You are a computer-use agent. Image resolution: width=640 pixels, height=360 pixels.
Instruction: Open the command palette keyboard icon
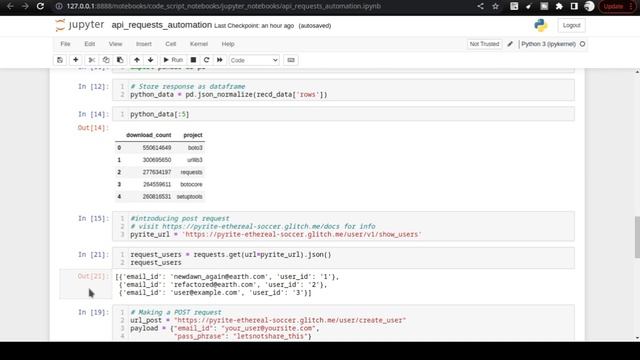(x=291, y=60)
